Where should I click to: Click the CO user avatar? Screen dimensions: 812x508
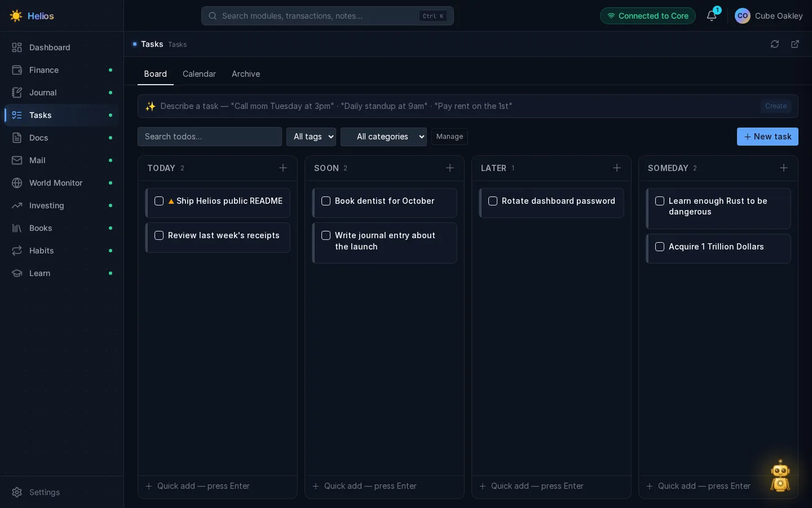pos(743,16)
